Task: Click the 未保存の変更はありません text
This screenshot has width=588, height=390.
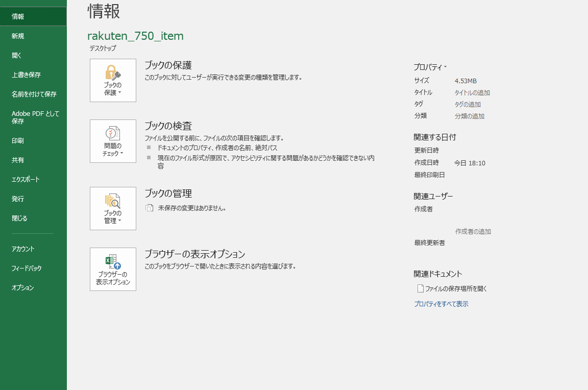Action: (x=192, y=208)
